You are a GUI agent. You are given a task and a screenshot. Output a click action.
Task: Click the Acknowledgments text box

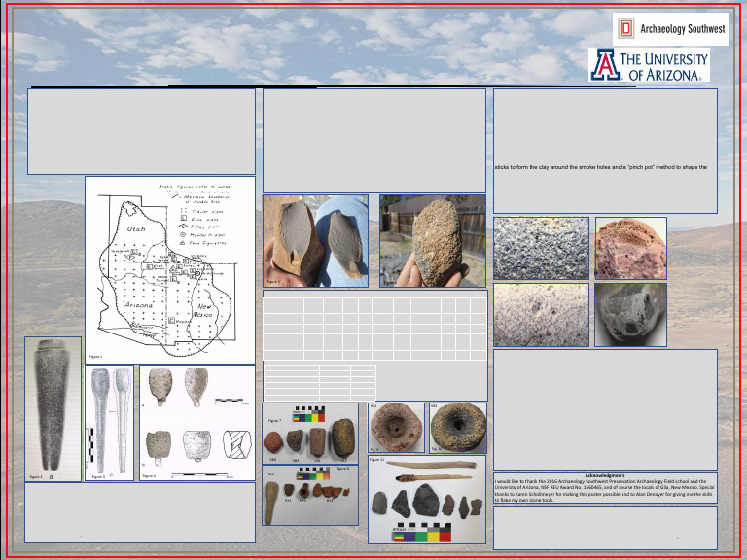(605, 487)
